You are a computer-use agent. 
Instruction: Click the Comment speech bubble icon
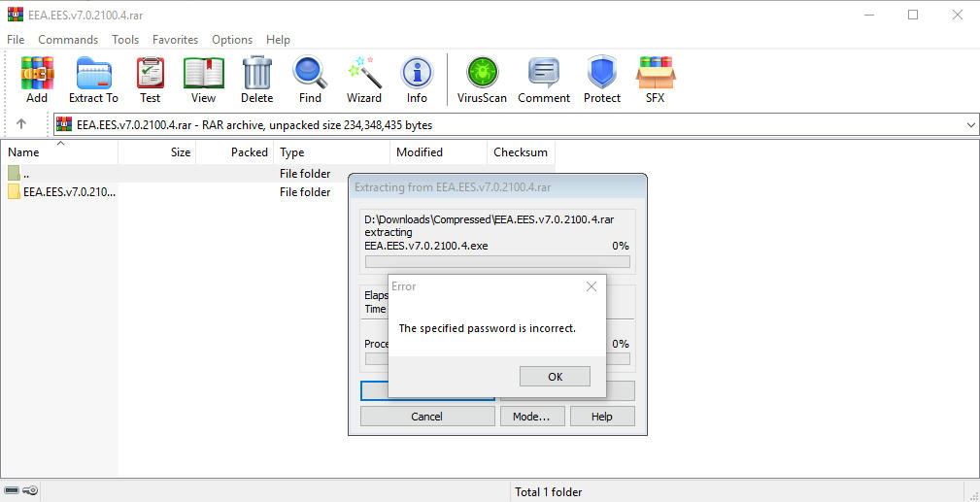tap(544, 73)
